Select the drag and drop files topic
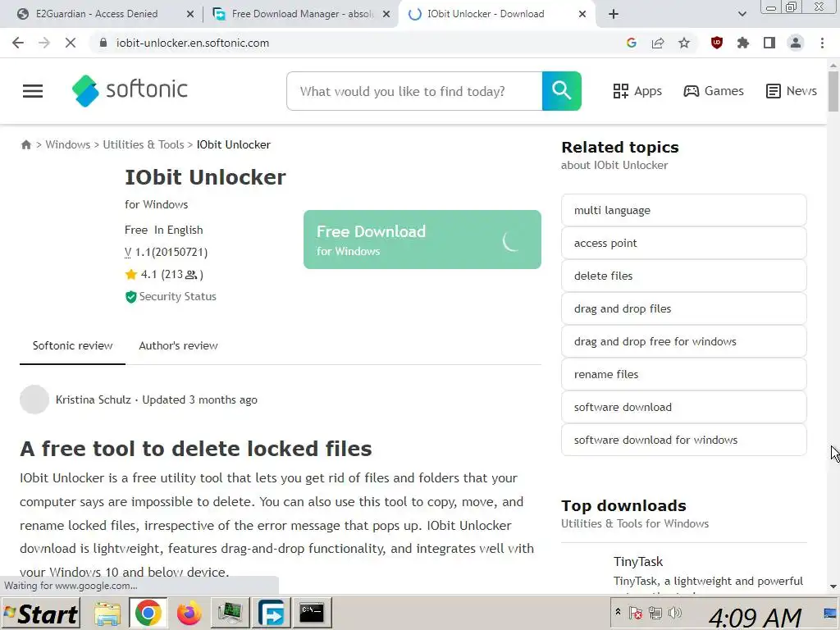The width and height of the screenshot is (840, 630). 683,308
